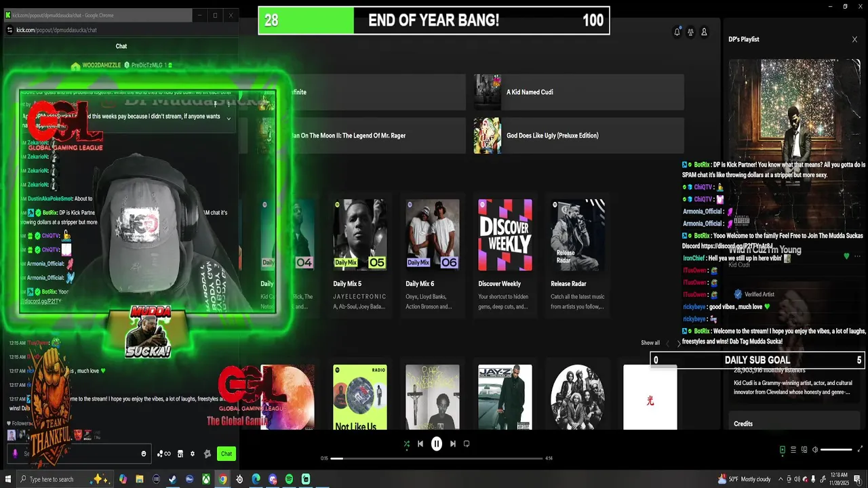This screenshot has width=868, height=488.
Task: Click the Kick chat message input field
Action: [x=78, y=453]
